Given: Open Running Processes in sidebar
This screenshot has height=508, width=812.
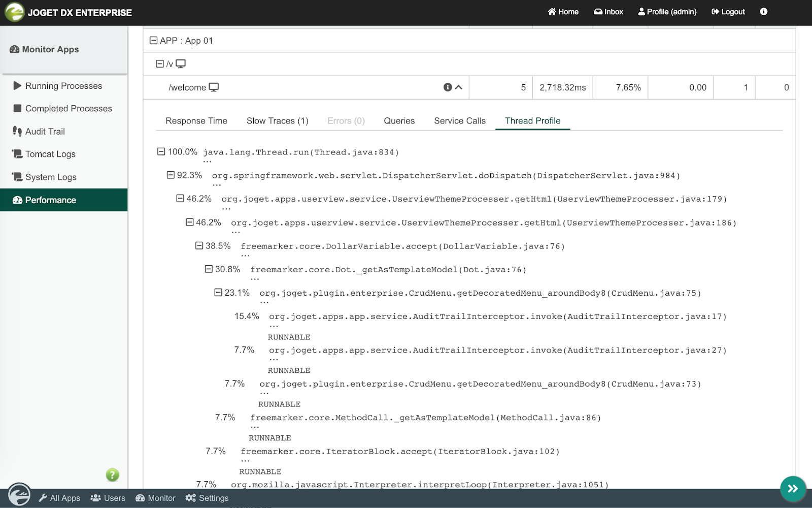Looking at the screenshot, I should pyautogui.click(x=64, y=86).
